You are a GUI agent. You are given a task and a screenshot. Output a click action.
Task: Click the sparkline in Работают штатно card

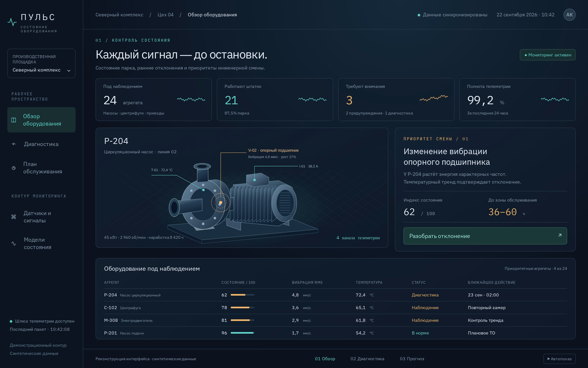312,99
